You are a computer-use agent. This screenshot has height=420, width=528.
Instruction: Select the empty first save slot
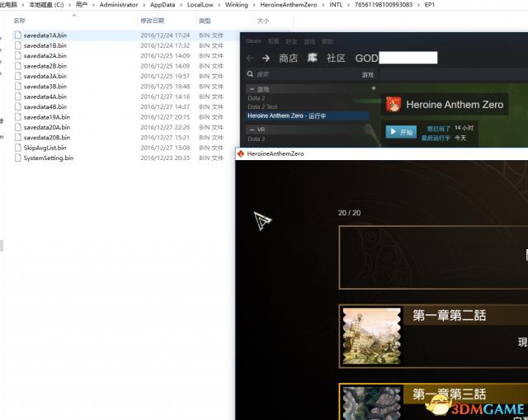coord(433,257)
